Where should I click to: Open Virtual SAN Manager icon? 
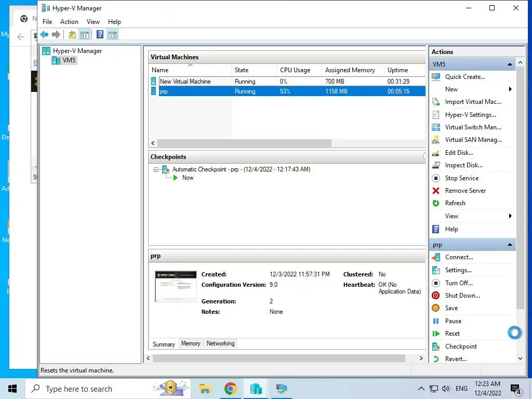[x=436, y=140]
